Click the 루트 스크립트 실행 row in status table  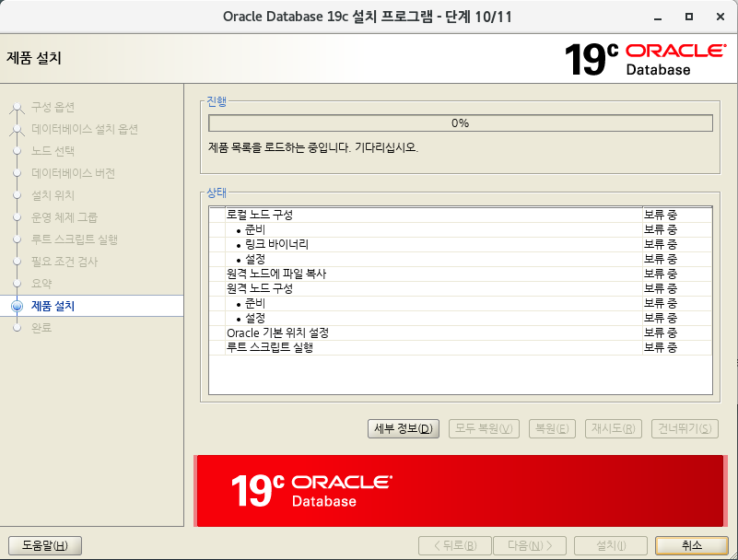(x=461, y=347)
